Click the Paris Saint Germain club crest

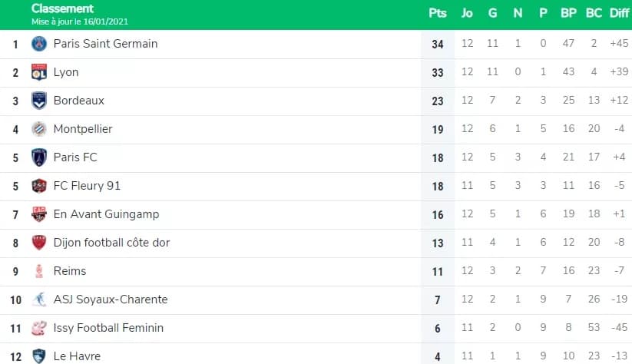click(39, 44)
